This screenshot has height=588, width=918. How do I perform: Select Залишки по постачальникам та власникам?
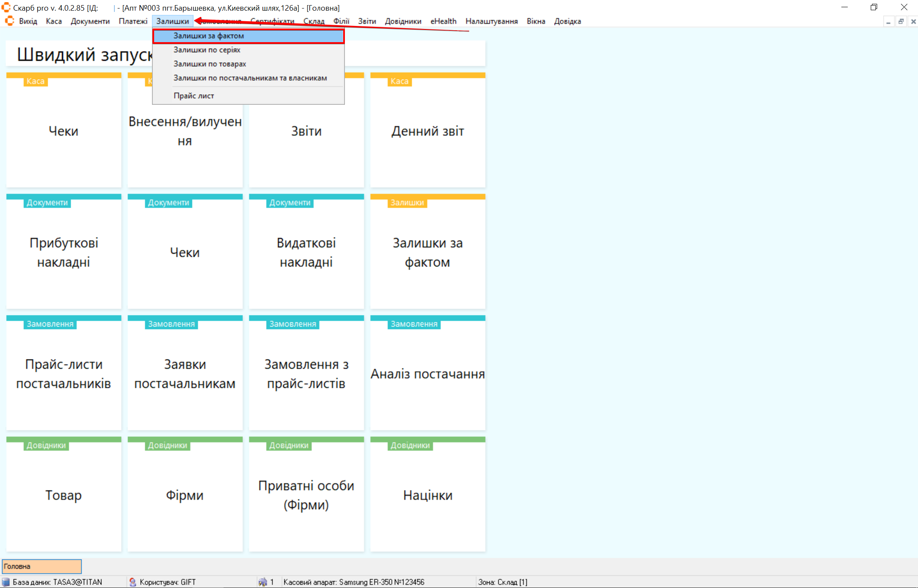tap(250, 78)
